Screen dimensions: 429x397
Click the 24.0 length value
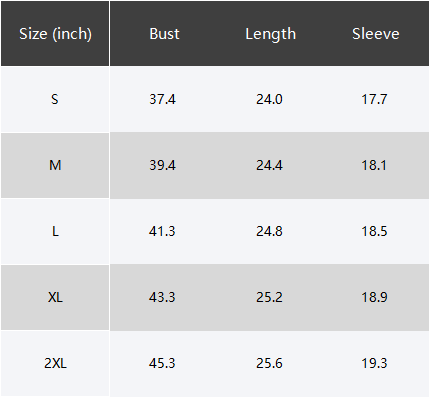269,99
